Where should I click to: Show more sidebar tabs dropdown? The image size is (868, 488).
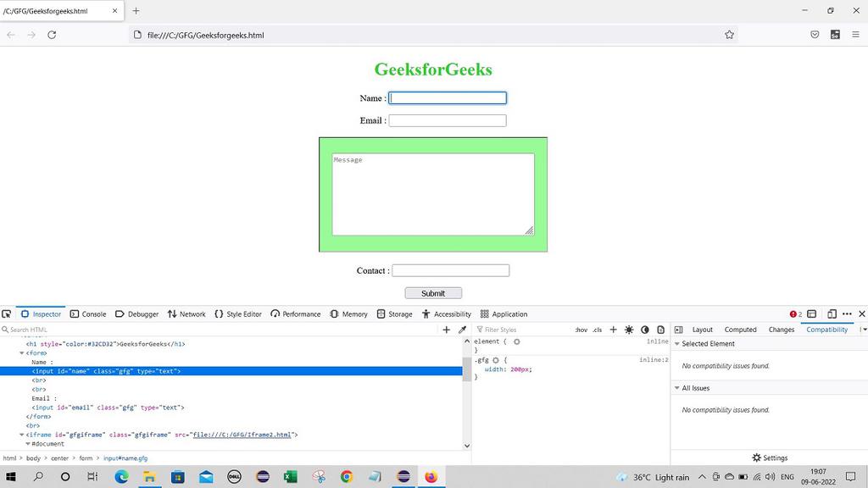[x=864, y=330]
